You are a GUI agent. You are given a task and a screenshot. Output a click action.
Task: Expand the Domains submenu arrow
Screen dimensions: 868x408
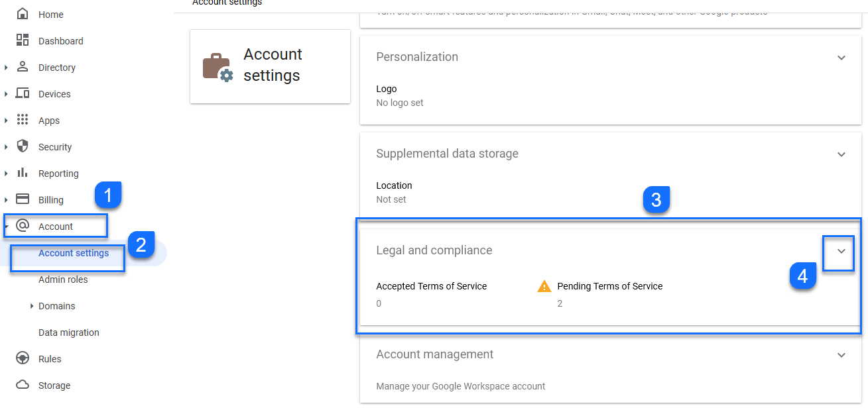pos(31,306)
